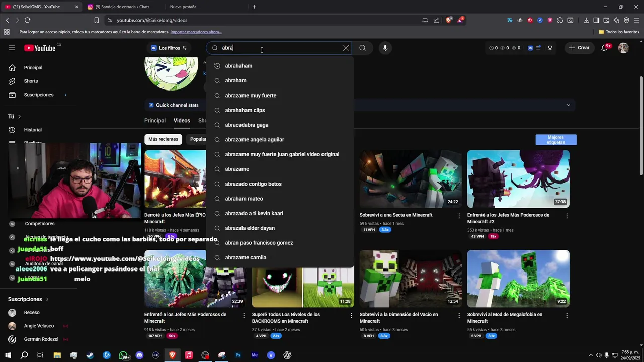This screenshot has width=644, height=362.
Task: Select the Más recientes filter chip
Action: 163,139
